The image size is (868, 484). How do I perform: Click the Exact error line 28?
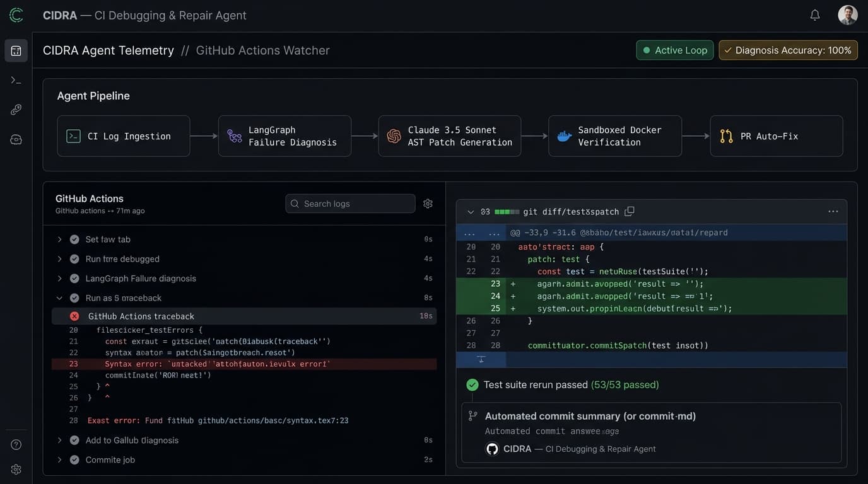[x=218, y=420]
